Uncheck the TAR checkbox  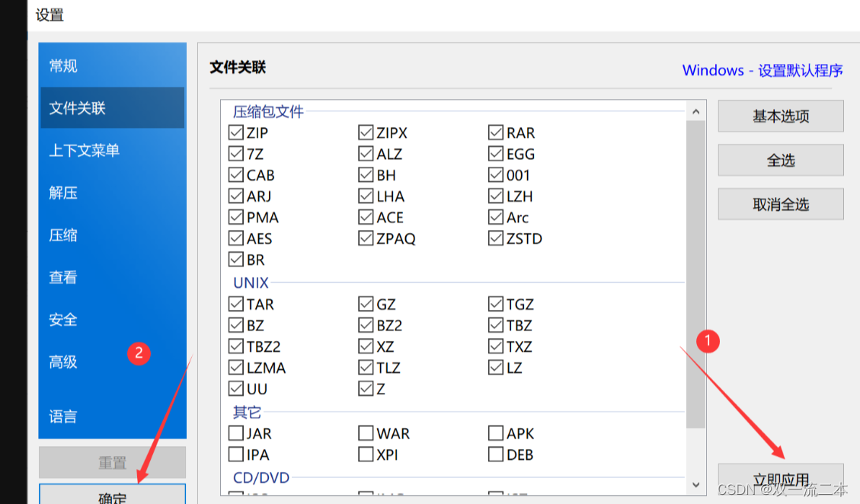coord(236,304)
